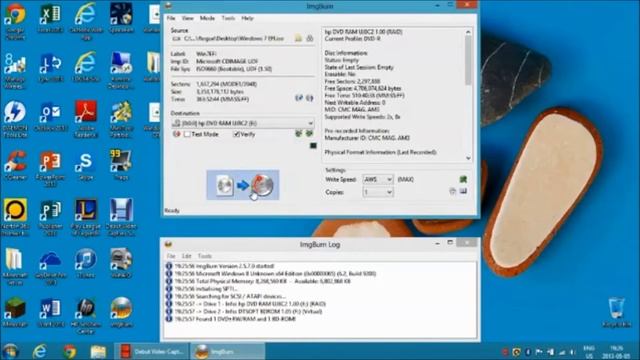This screenshot has width=640, height=360.
Task: Open the Publisher 2013 desktop shortcut
Action: coord(50,217)
